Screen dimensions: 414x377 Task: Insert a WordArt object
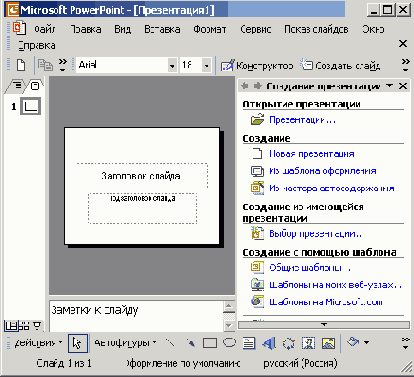click(x=269, y=343)
